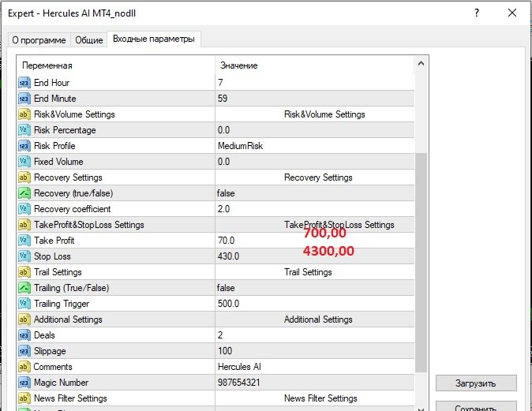Switch to the О программе tab

point(39,40)
